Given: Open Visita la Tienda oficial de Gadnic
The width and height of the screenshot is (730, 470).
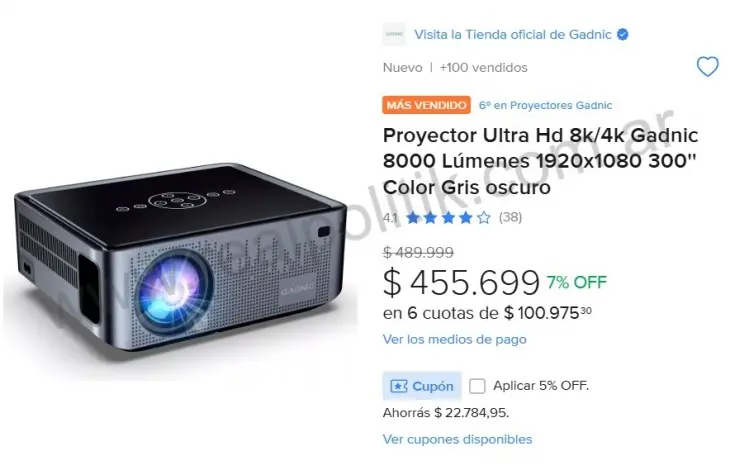Looking at the screenshot, I should point(513,34).
